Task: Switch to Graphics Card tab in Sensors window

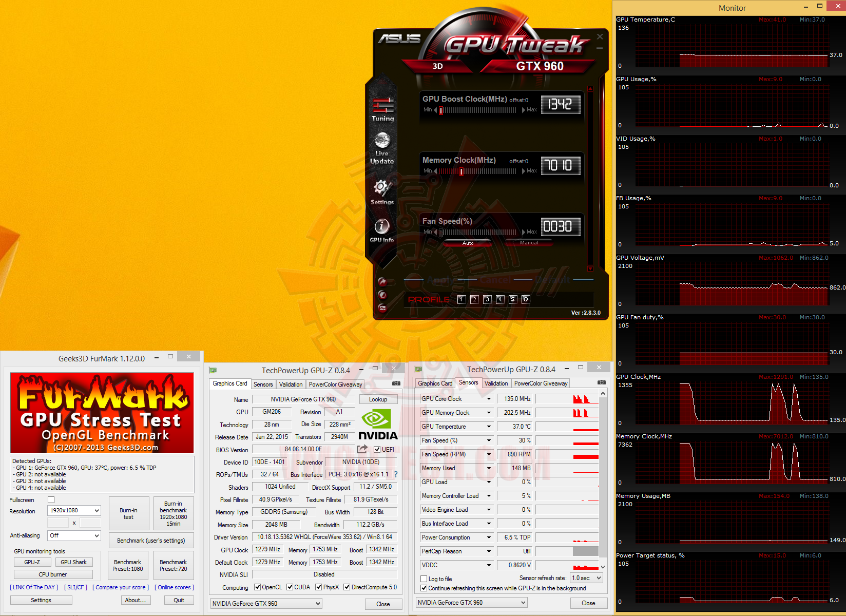Action: [x=435, y=383]
